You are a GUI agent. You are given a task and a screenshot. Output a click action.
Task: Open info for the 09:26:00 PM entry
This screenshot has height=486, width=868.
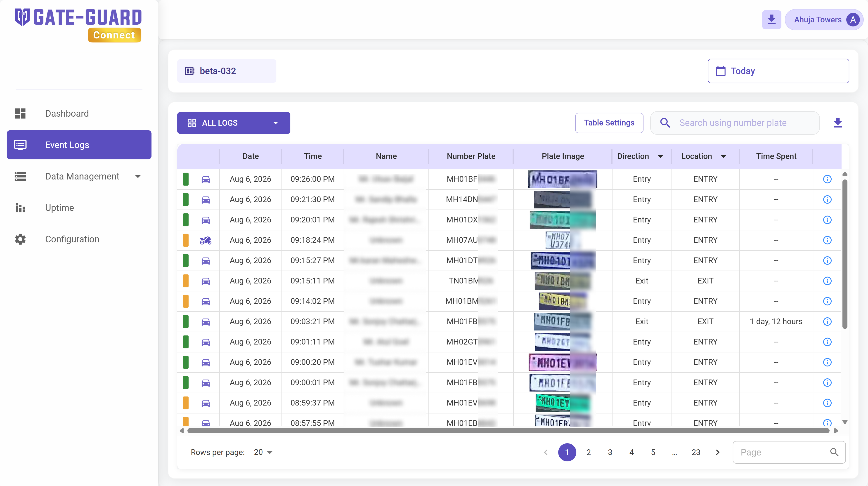pos(827,179)
